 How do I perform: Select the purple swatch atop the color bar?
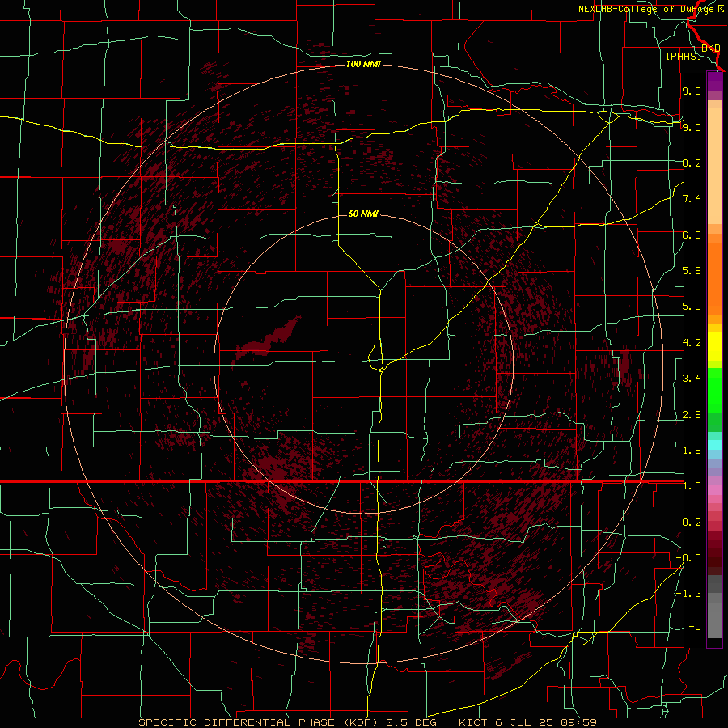[714, 81]
